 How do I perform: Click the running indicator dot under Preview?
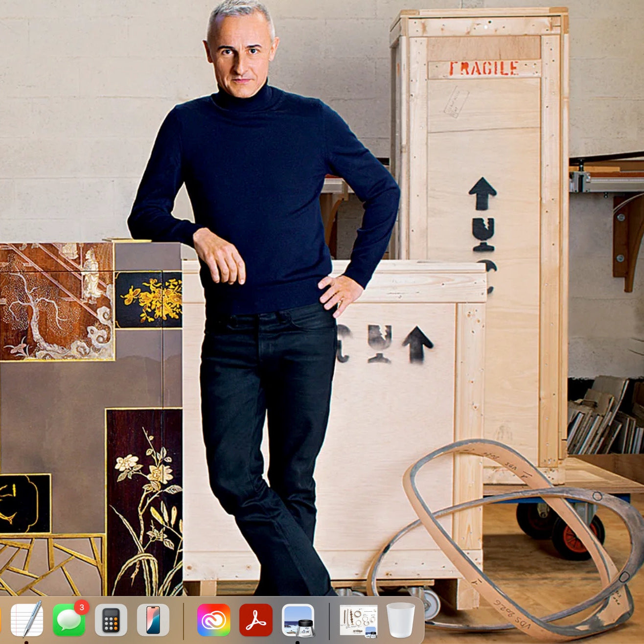(298, 642)
